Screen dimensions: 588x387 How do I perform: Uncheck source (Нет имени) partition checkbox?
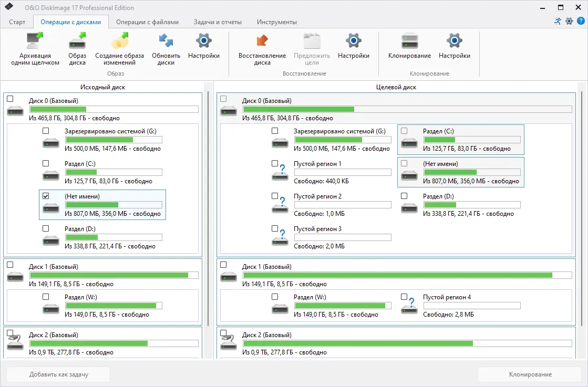point(46,196)
